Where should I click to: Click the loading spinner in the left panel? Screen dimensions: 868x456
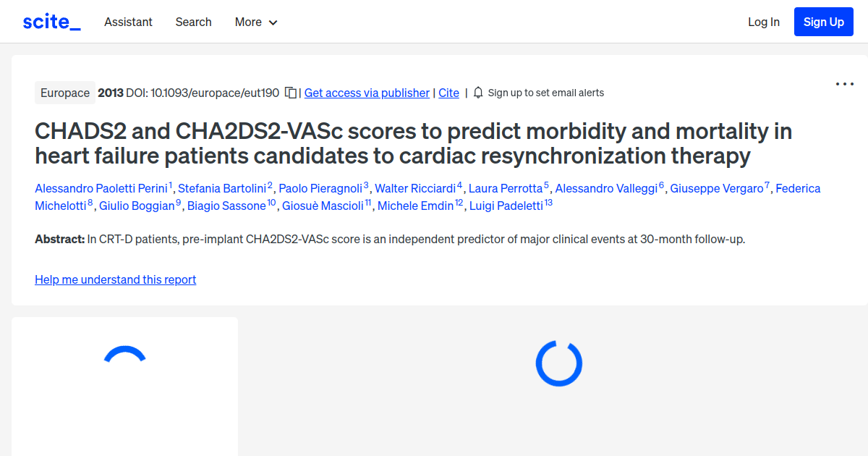pos(124,355)
